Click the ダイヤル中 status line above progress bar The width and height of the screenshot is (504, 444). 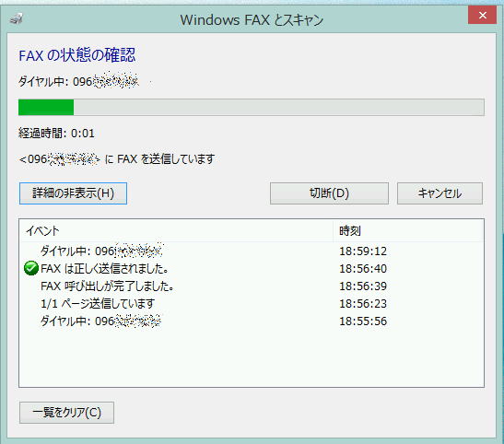(78, 81)
